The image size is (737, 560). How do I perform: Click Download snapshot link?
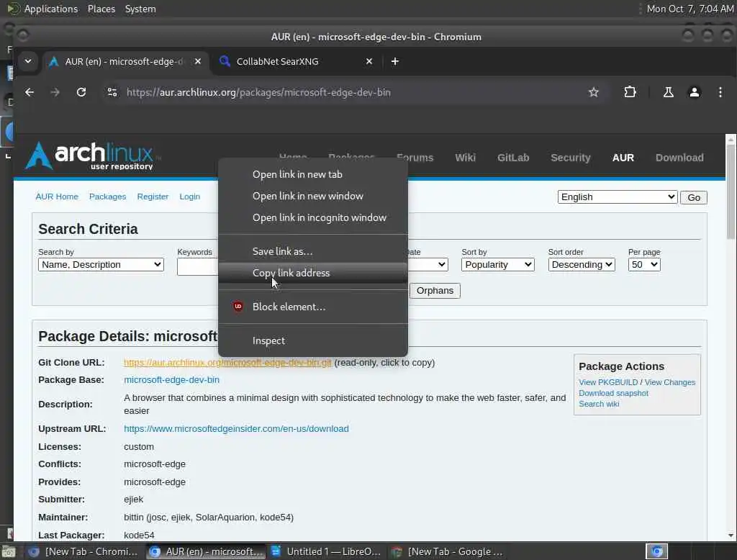[x=613, y=393]
